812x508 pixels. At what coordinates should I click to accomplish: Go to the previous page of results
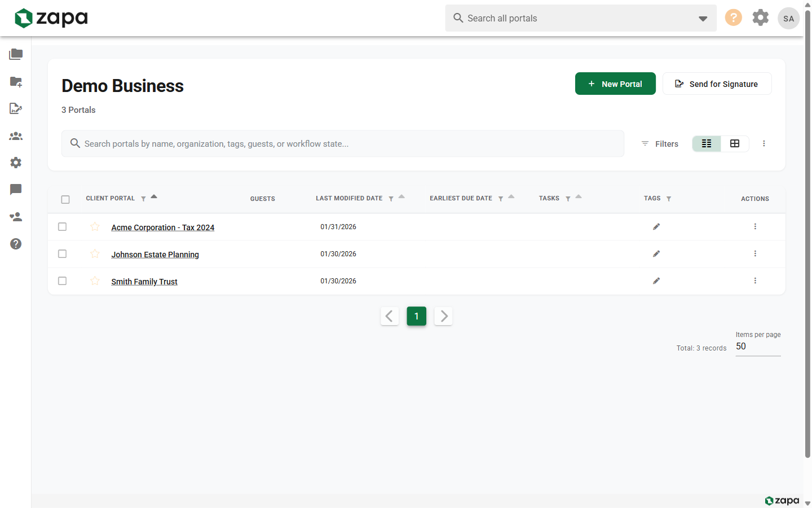pyautogui.click(x=390, y=316)
